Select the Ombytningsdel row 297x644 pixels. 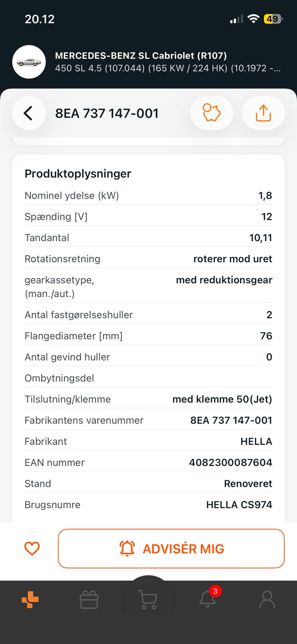coord(148,378)
